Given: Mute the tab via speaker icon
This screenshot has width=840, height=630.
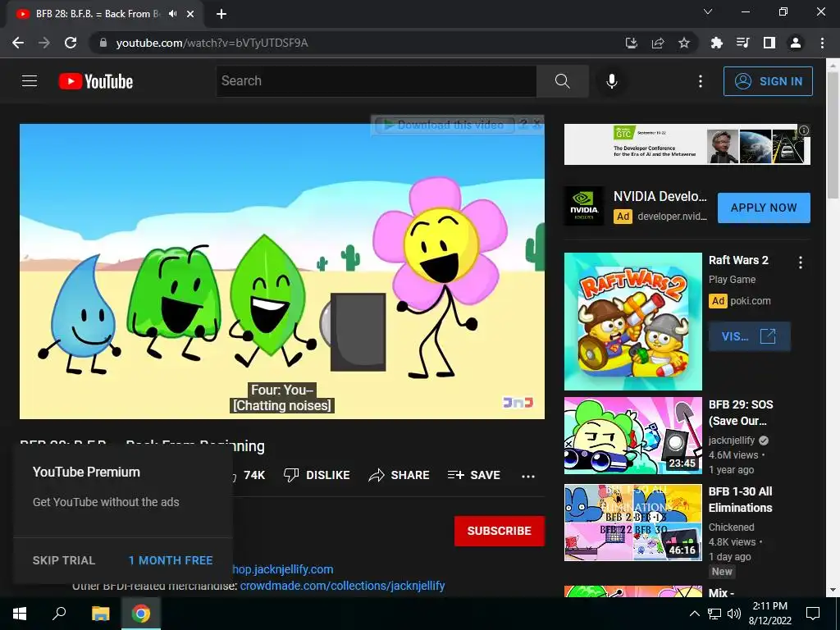Looking at the screenshot, I should pyautogui.click(x=172, y=14).
